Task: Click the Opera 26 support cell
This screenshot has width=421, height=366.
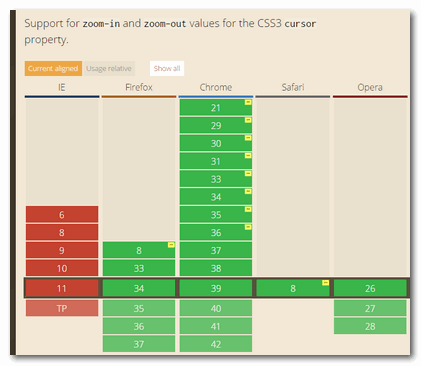Action: (370, 288)
